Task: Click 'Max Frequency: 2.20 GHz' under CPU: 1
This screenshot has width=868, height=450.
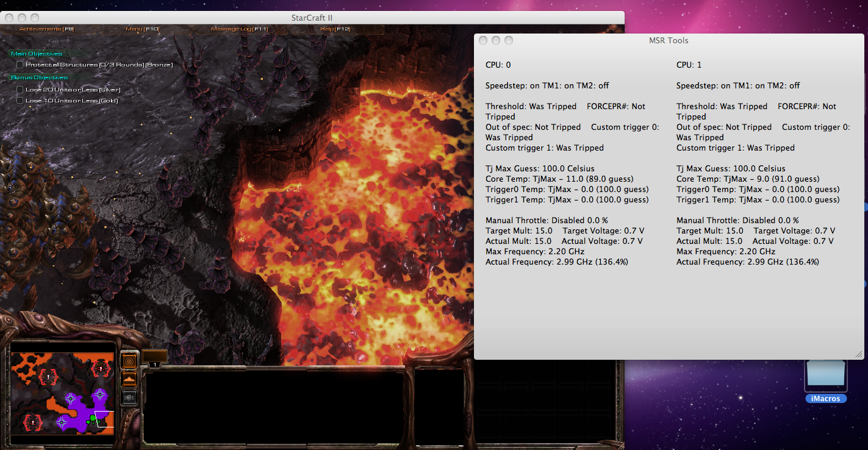Action: point(726,251)
